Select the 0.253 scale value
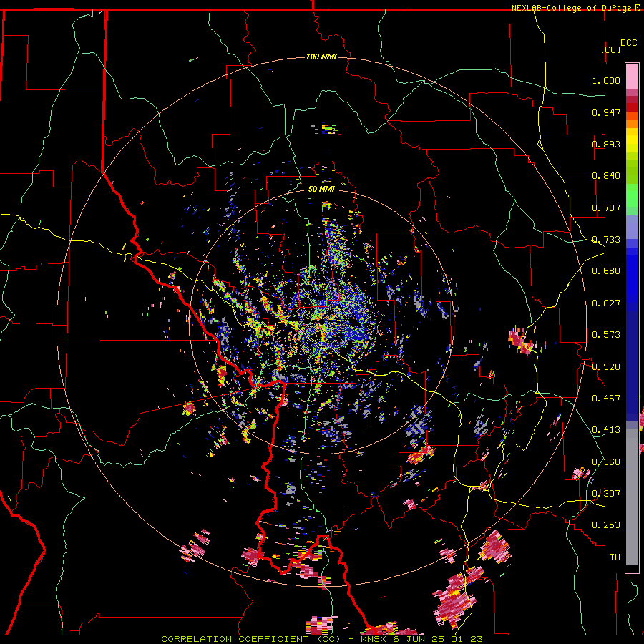The image size is (644, 644). point(606,525)
